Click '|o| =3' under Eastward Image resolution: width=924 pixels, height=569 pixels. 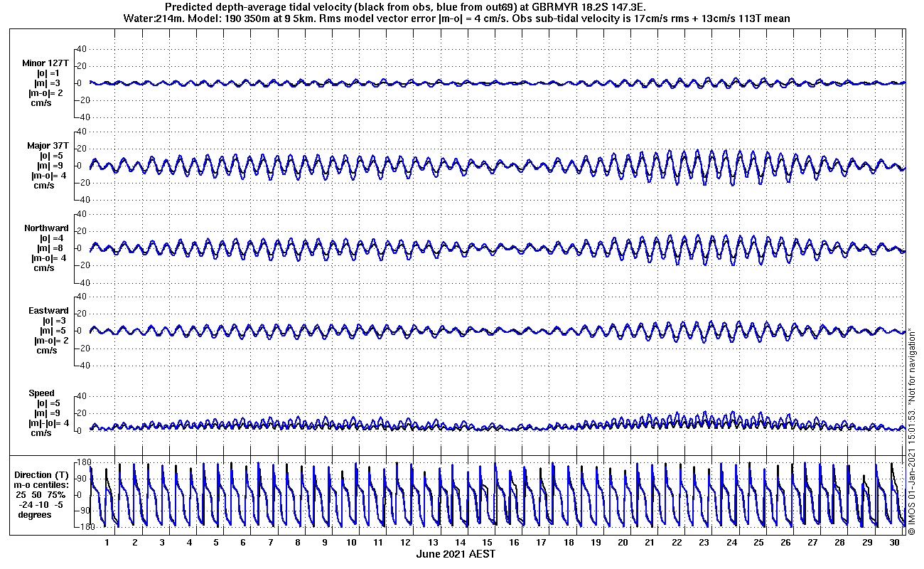tap(53, 320)
